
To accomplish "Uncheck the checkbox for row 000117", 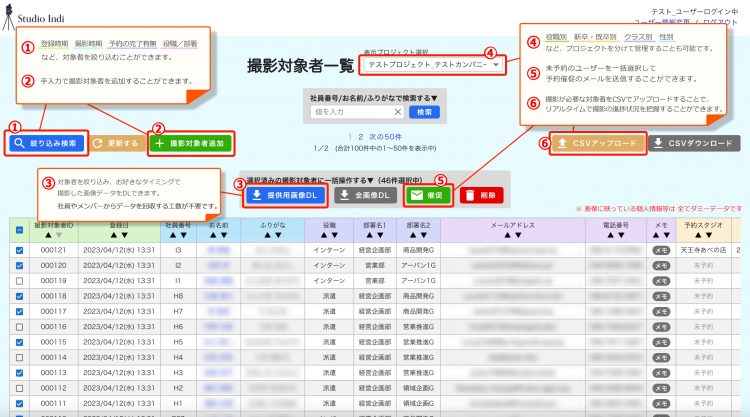I will coord(19,311).
